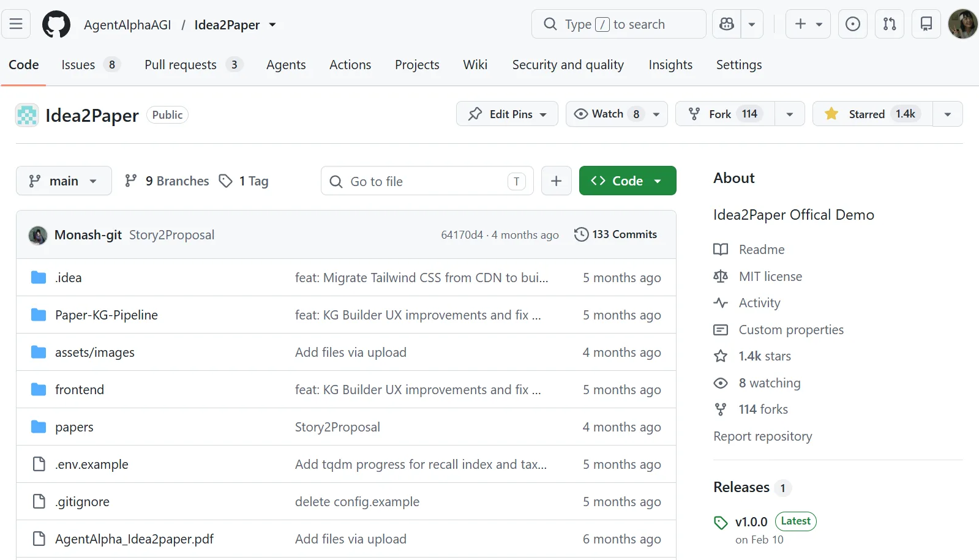
Task: Switch to the Security and quality tab
Action: coord(568,65)
